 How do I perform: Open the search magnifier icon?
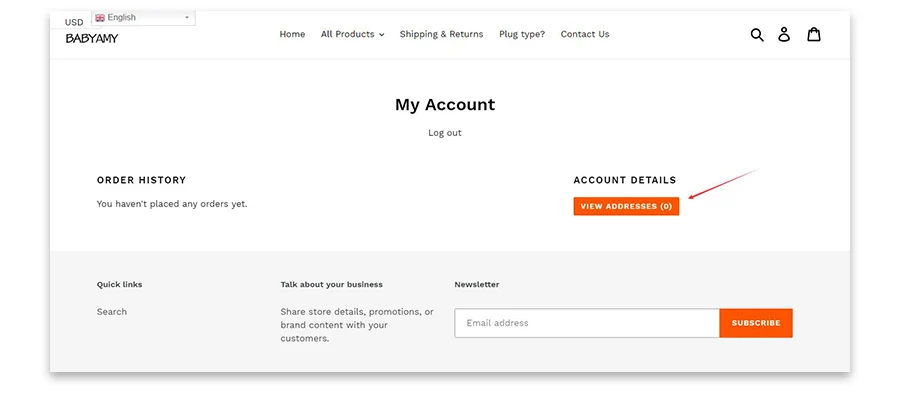(757, 34)
